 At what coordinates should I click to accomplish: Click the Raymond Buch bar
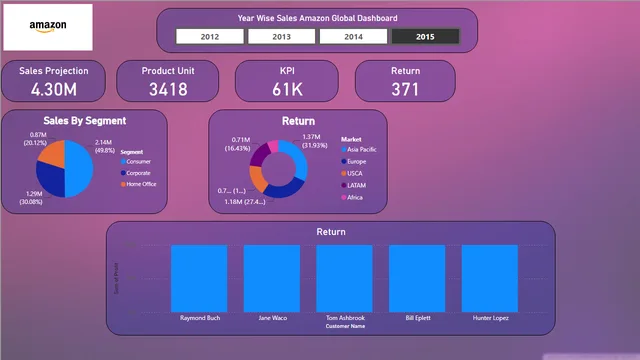pyautogui.click(x=199, y=278)
